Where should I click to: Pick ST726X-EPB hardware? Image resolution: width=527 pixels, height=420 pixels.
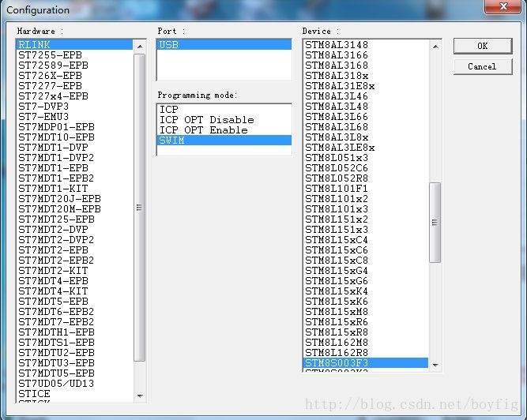[x=74, y=76]
